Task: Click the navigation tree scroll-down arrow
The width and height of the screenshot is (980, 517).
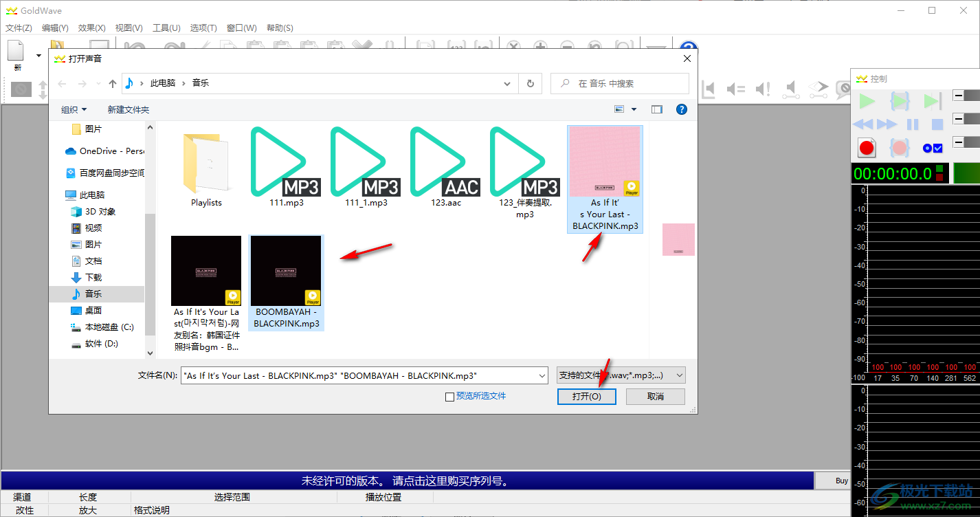Action: (x=151, y=352)
